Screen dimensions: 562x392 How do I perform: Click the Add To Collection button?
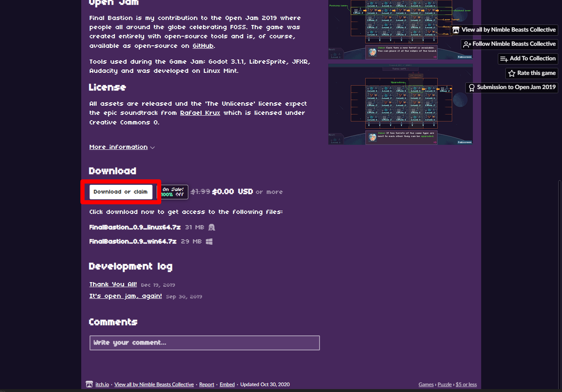pyautogui.click(x=528, y=59)
